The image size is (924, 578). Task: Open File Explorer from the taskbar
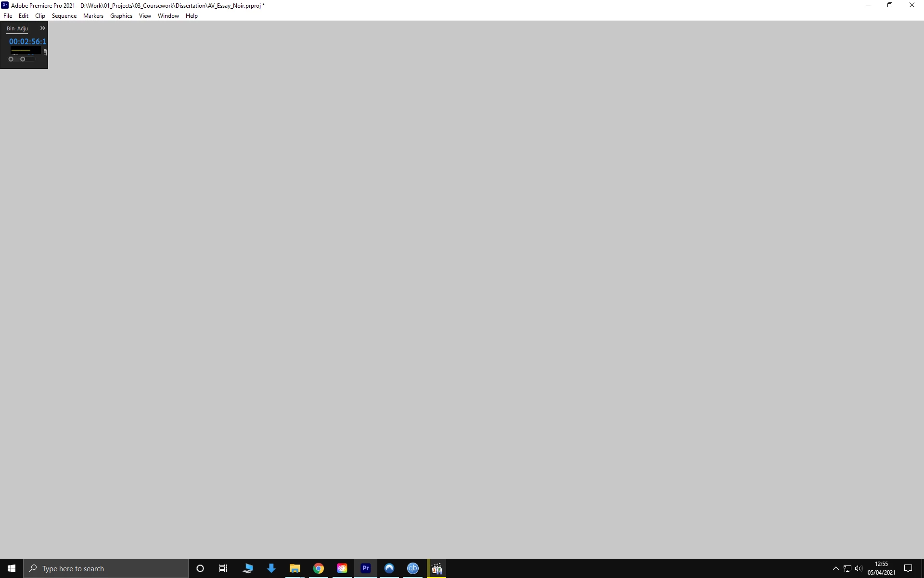(x=295, y=568)
